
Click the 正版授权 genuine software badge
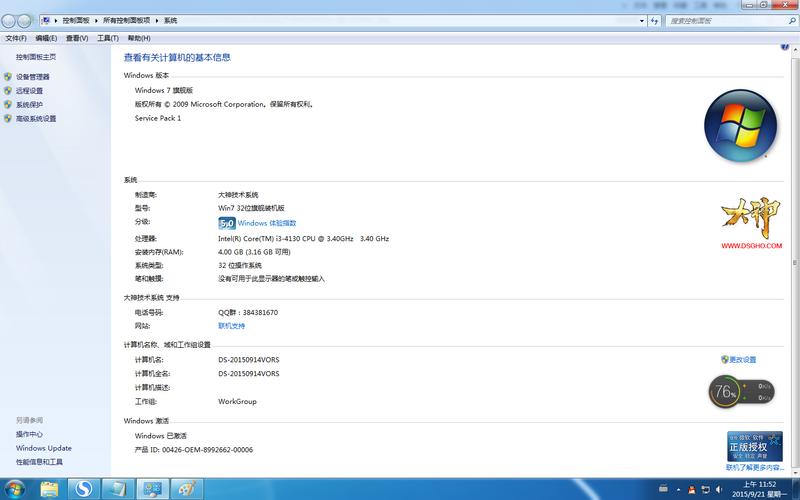pyautogui.click(x=755, y=446)
